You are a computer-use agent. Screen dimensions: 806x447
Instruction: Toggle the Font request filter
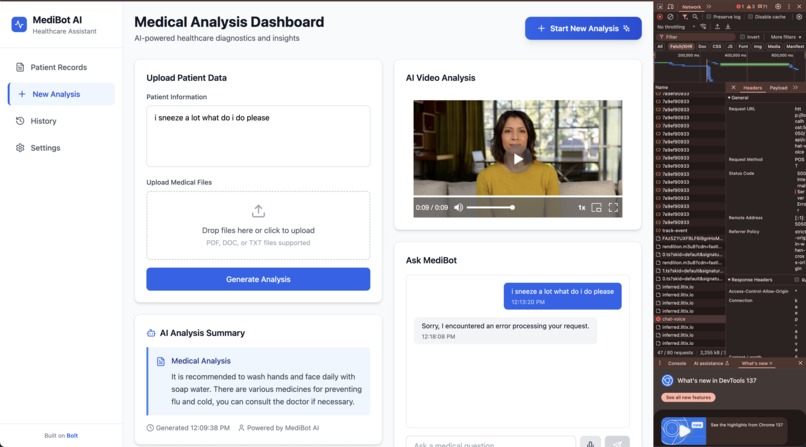pyautogui.click(x=743, y=46)
